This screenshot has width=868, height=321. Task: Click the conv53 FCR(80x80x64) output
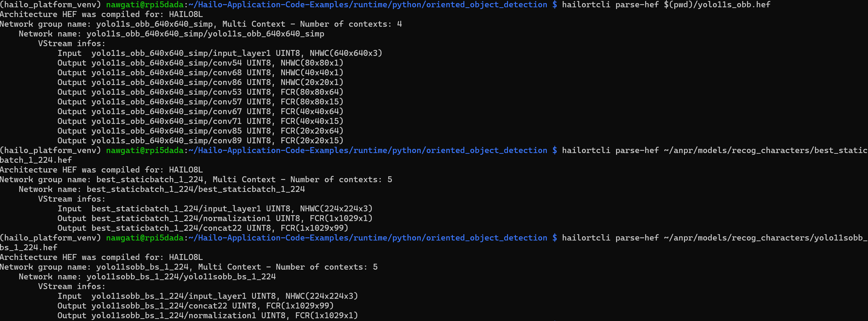(312, 92)
